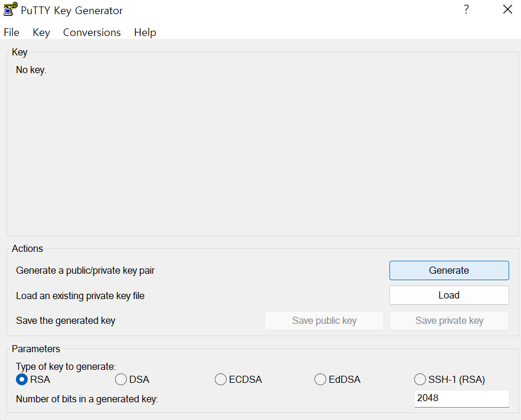Viewport: 521px width, 420px height.
Task: Close the PuTTY Key Generator window
Action: coord(507,9)
